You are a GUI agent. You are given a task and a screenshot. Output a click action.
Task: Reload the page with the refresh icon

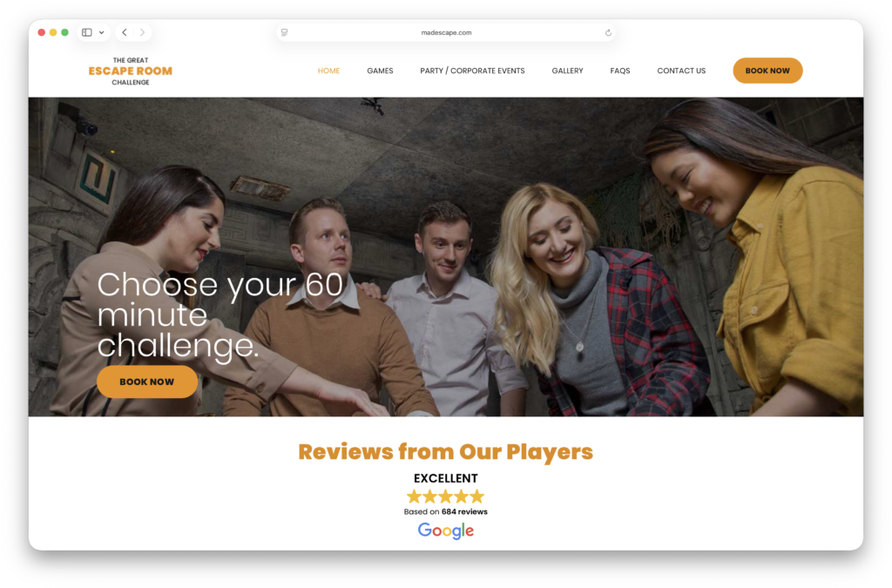(x=608, y=32)
